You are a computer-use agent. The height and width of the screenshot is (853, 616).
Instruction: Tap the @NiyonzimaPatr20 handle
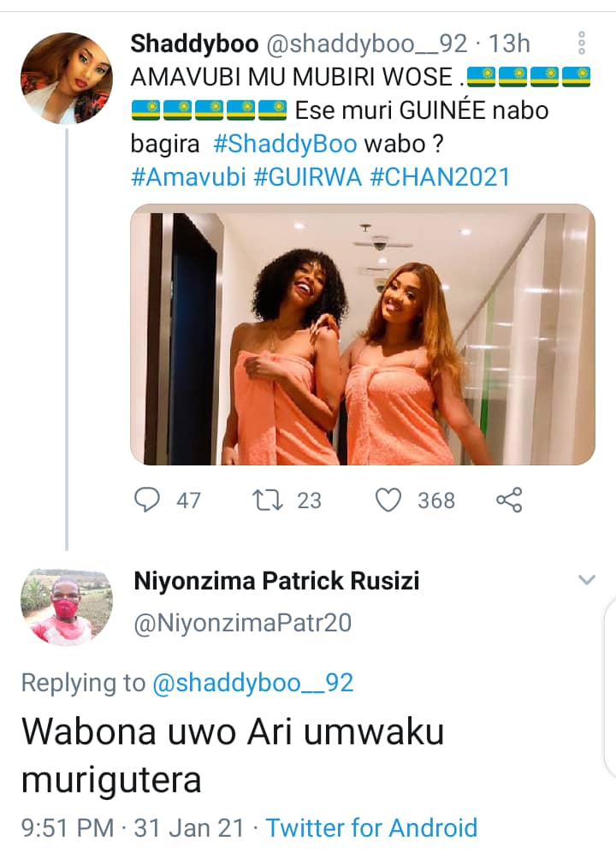(243, 623)
